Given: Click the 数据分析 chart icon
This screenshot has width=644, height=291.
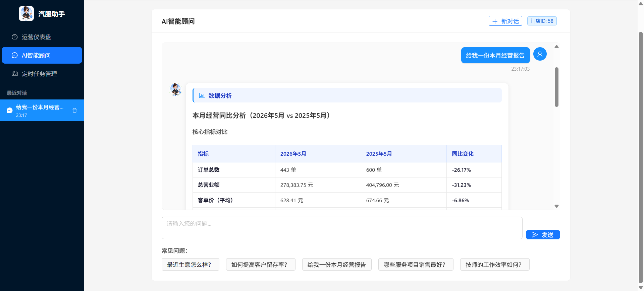Looking at the screenshot, I should click(202, 95).
